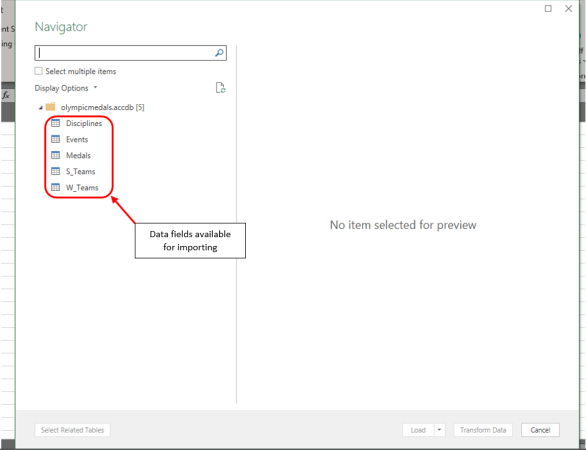Click the W_Teams table icon
Image resolution: width=586 pixels, height=450 pixels.
click(55, 187)
